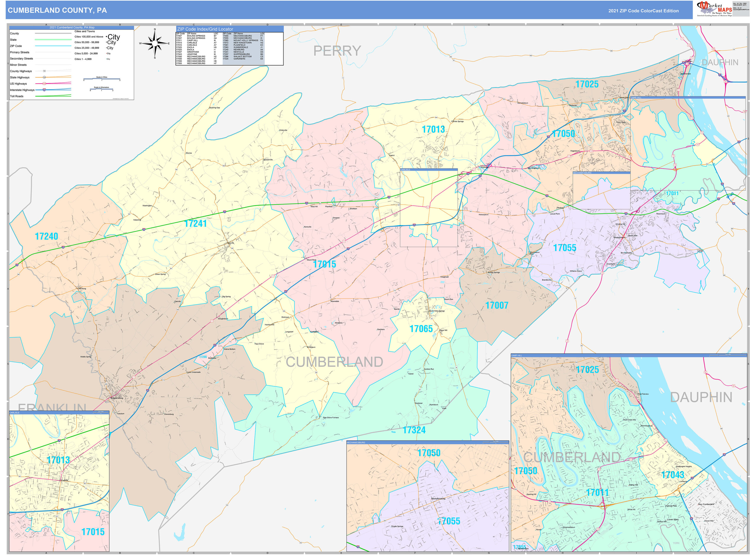Click the US Highways shield sample in legend

(44, 84)
